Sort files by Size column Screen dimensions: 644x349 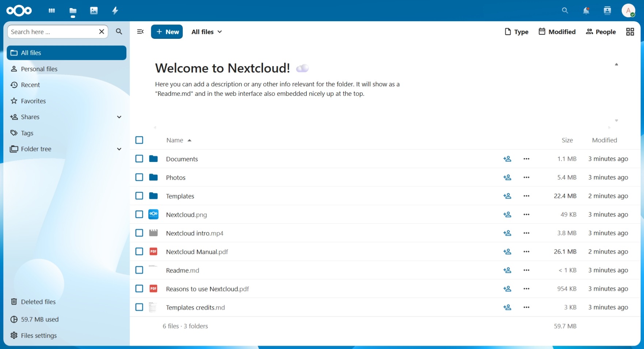[x=567, y=140]
